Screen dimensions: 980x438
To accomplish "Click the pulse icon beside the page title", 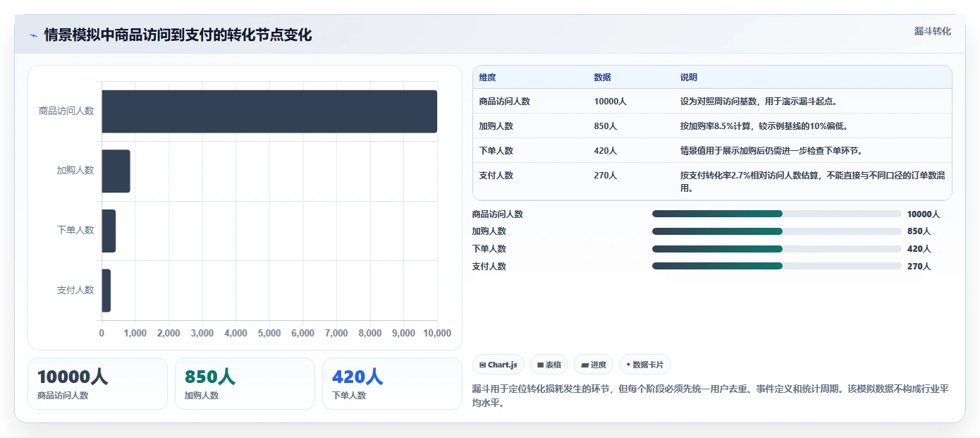I will coord(33,35).
